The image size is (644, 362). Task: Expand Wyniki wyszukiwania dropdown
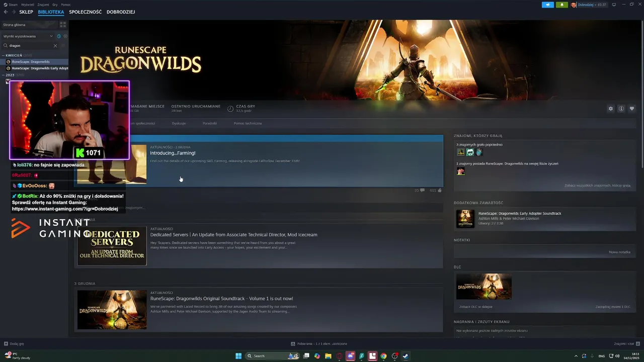[28, 36]
